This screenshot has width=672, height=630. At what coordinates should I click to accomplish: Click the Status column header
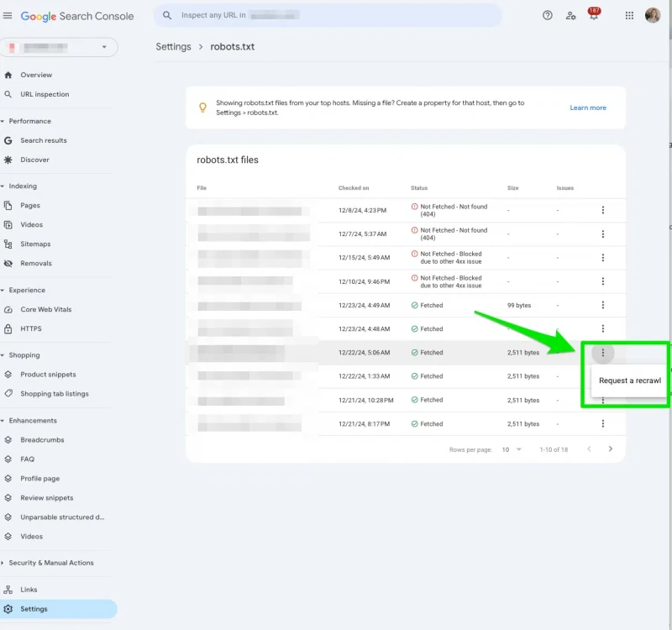click(x=418, y=188)
